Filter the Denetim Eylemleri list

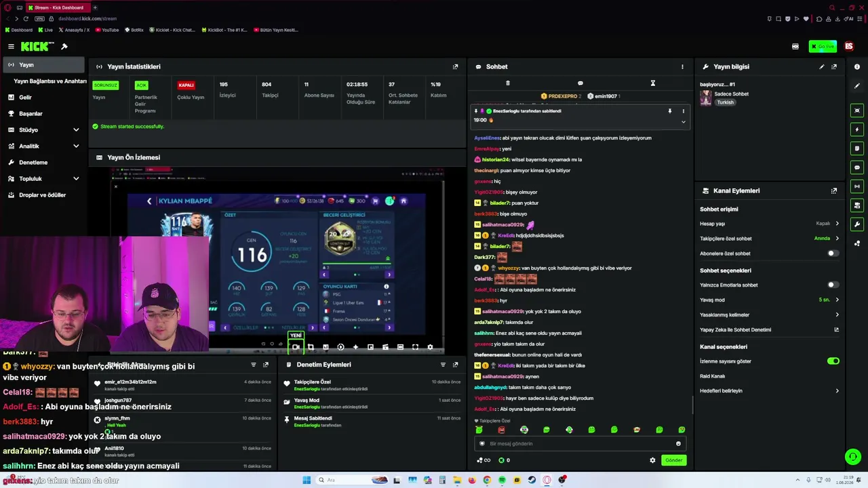(x=443, y=365)
